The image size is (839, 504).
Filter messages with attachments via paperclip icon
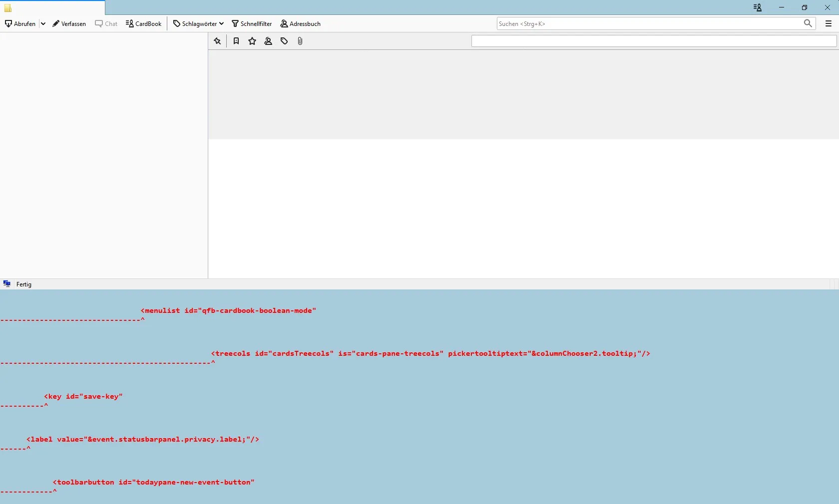[300, 41]
